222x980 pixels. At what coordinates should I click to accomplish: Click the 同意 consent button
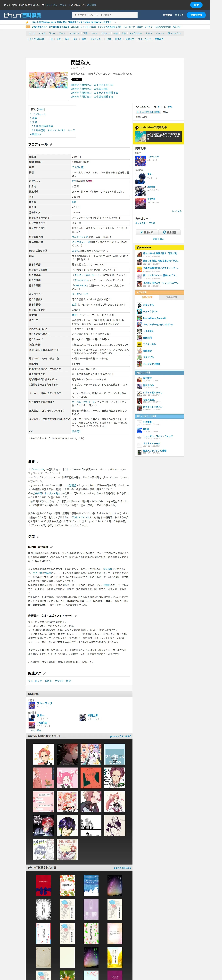tap(196, 5)
